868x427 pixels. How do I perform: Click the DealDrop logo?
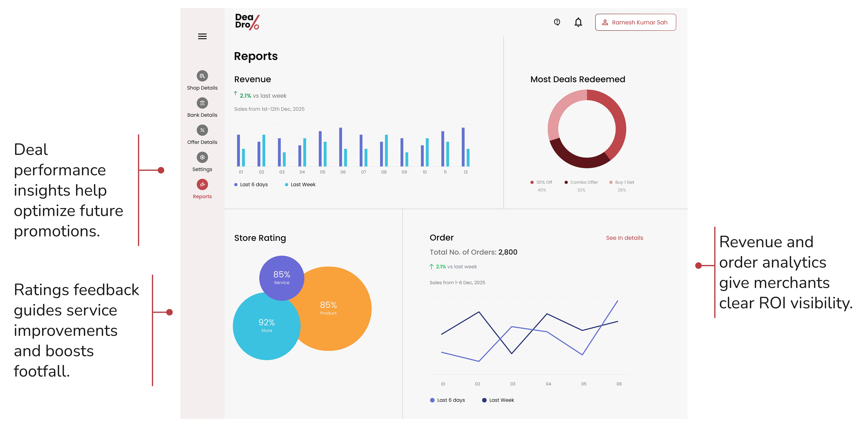(x=247, y=22)
